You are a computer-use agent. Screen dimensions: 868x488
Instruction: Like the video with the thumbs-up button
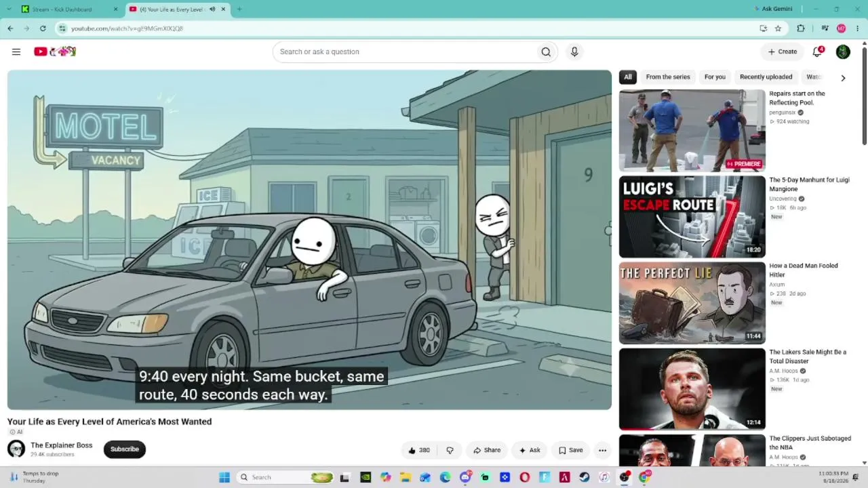(419, 450)
